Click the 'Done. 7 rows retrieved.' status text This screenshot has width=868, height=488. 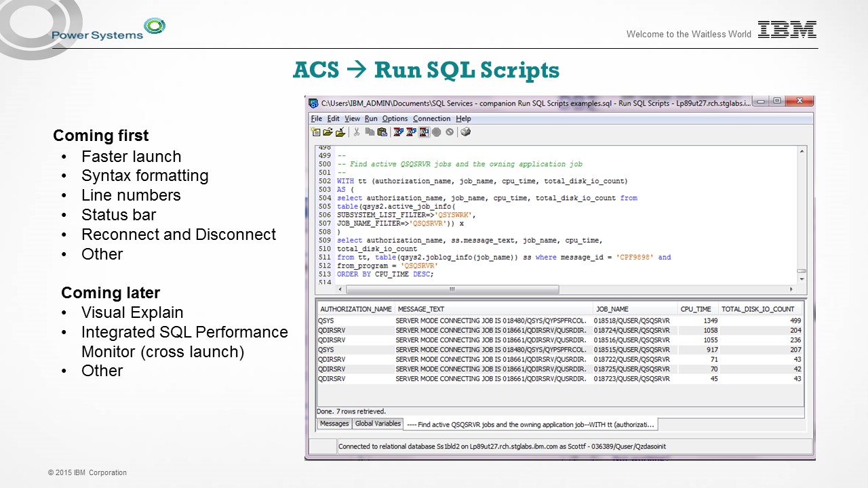351,411
